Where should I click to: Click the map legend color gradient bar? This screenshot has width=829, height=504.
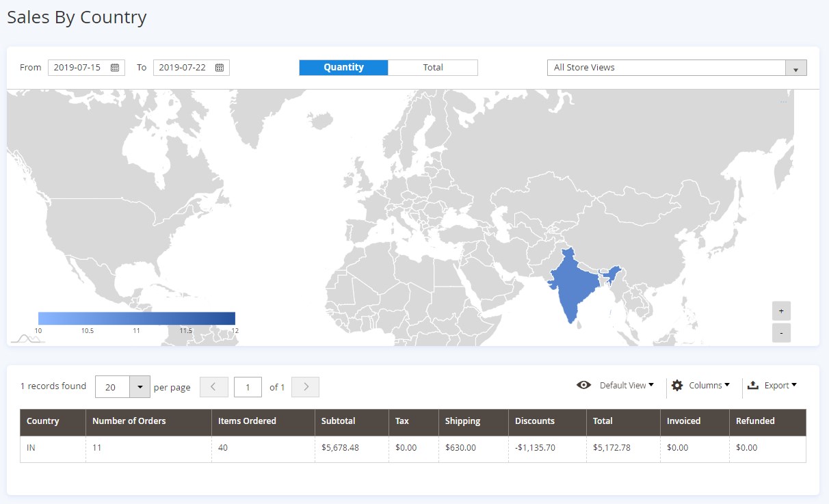click(x=137, y=318)
